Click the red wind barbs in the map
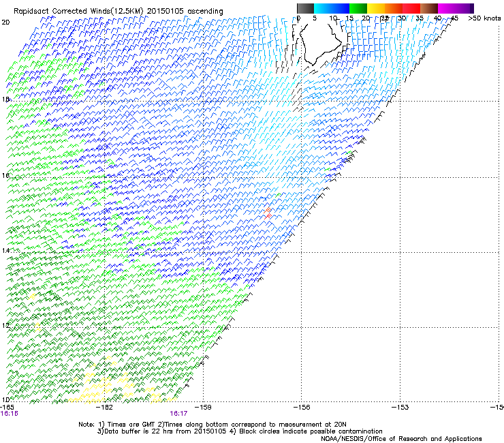The height and width of the screenshot is (443, 504). click(x=268, y=213)
